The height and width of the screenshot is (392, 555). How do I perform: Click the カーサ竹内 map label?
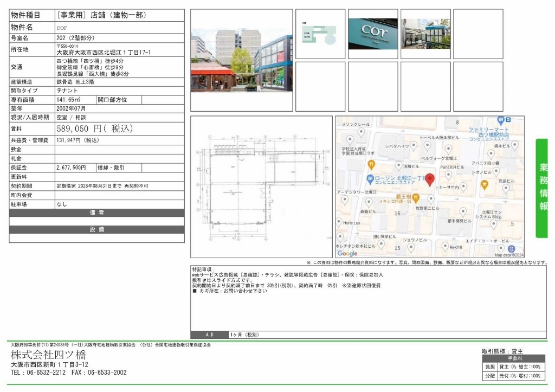click(449, 187)
